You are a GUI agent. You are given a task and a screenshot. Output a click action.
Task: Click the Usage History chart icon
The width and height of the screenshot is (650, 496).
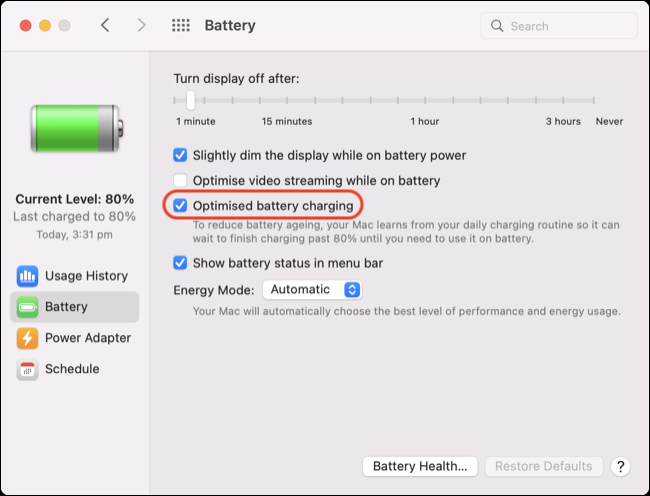(27, 276)
